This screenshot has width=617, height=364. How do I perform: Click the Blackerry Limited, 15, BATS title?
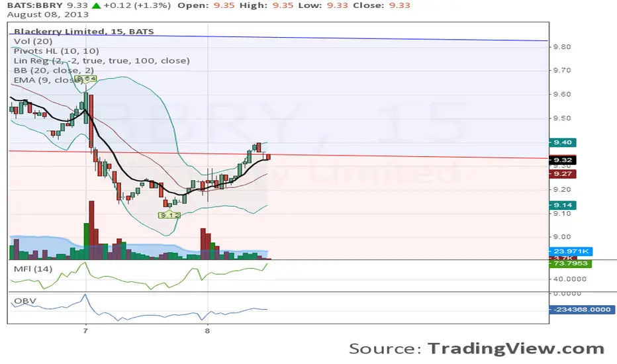tap(84, 32)
